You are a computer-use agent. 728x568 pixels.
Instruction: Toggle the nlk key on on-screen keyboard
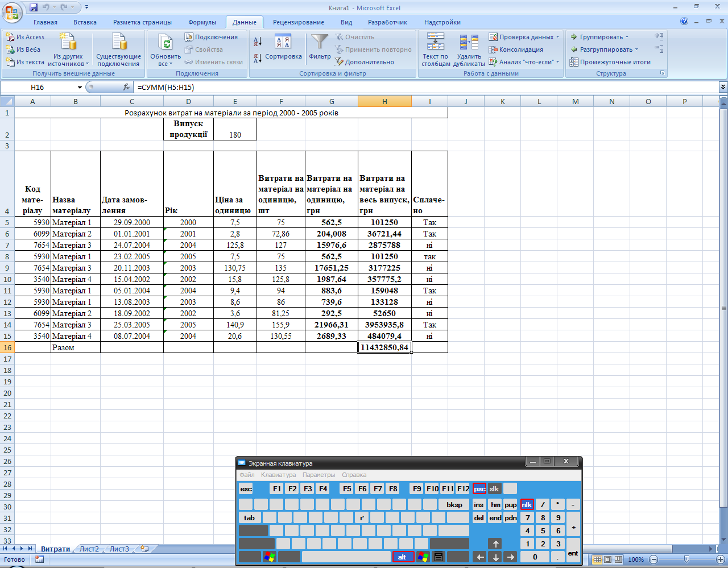tap(527, 504)
